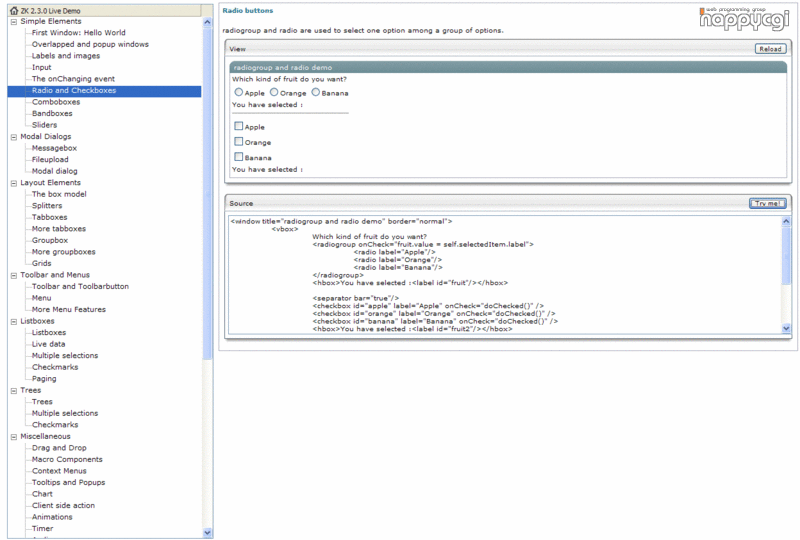Select the Banana radio button
Screen dimensions: 800x540
click(316, 92)
